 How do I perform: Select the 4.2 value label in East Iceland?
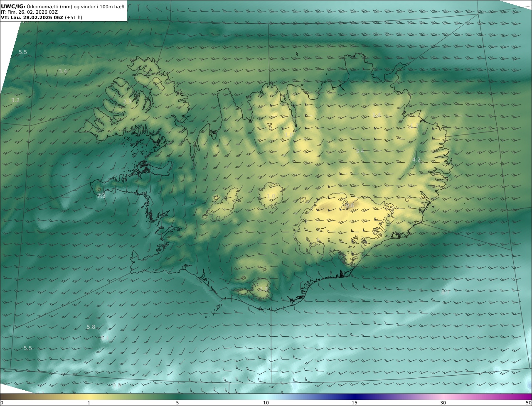click(416, 160)
